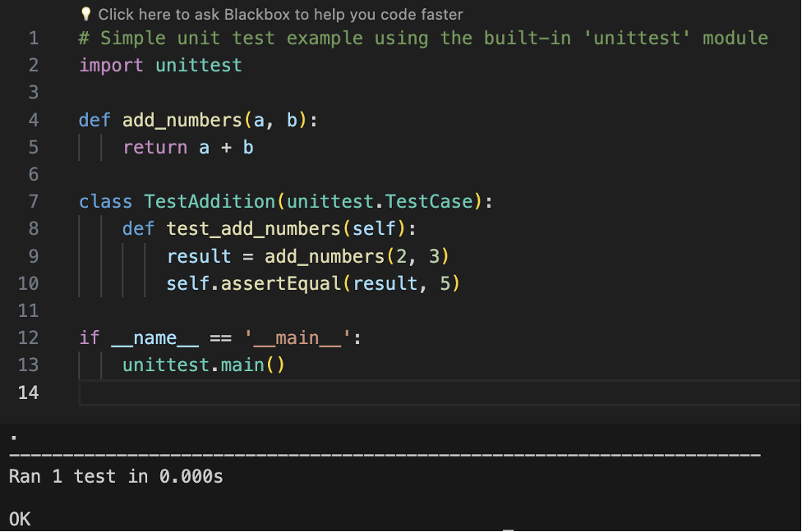Click add_numbers in the def statement
The width and height of the screenshot is (802, 532).
182,121
